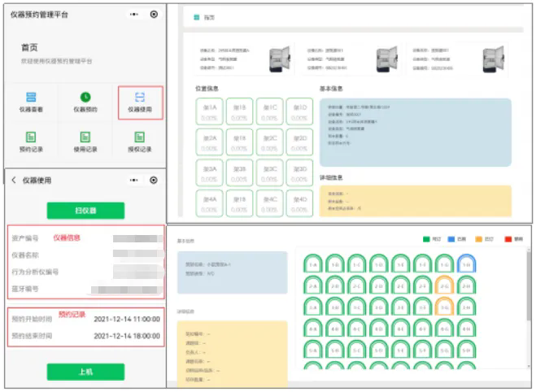Open 使用记录 from the home grid
The width and height of the screenshot is (536, 392).
tap(85, 142)
